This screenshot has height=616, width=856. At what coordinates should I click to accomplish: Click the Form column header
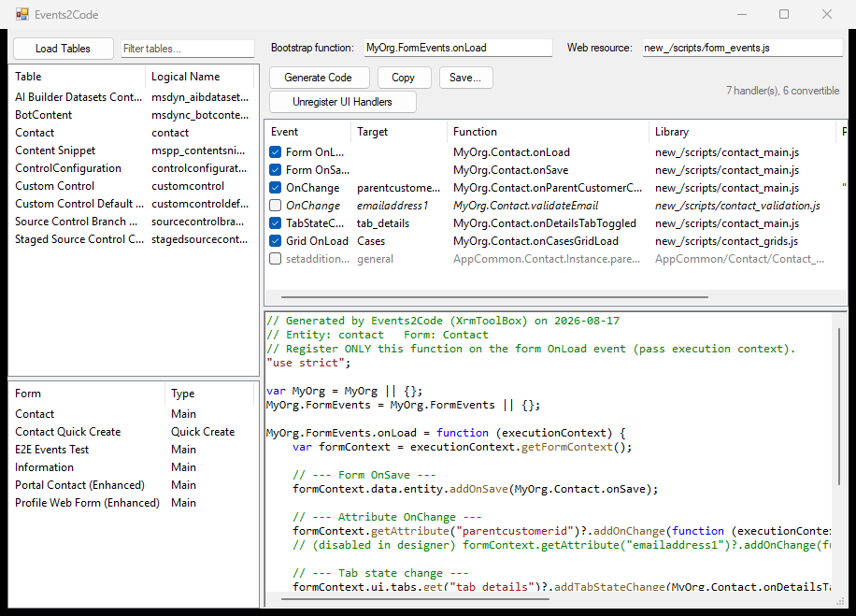(x=87, y=394)
